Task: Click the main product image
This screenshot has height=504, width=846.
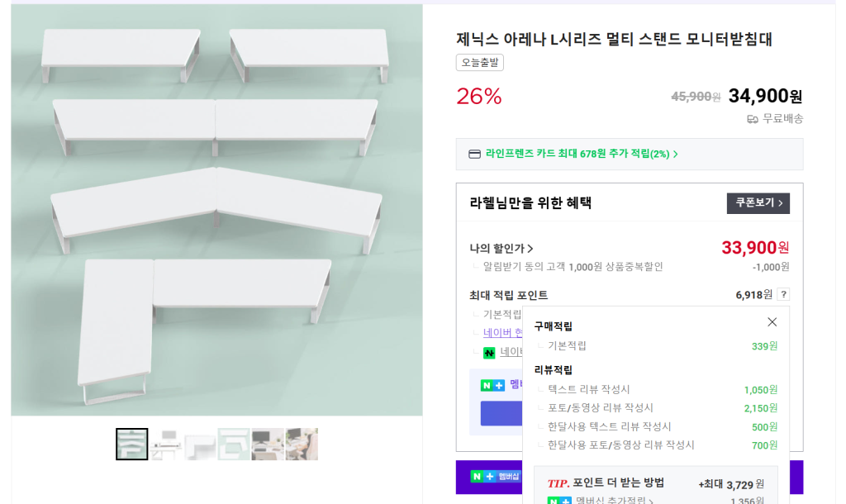Action: click(x=216, y=211)
